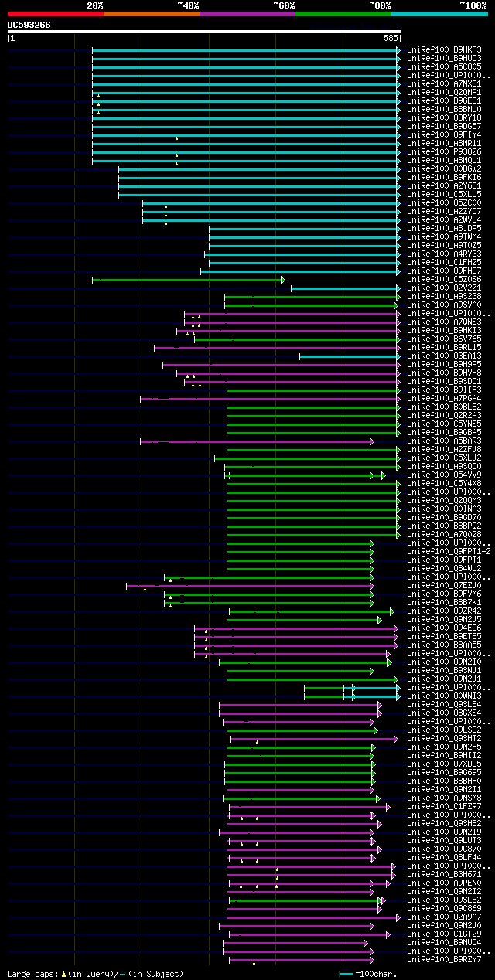The height and width of the screenshot is (980, 495).
Task: Click the purple ~60% identity legend segment
Action: pos(247,13)
